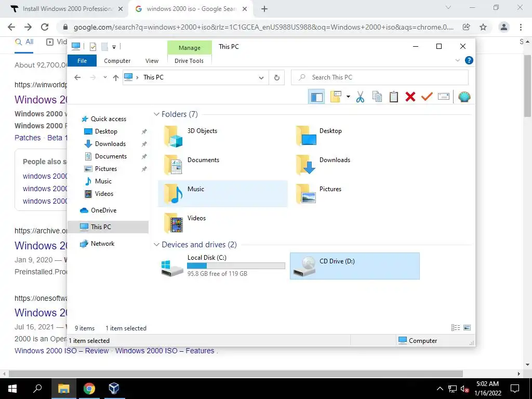Image resolution: width=532 pixels, height=399 pixels.
Task: Switch to details view in the status bar
Action: (x=456, y=328)
